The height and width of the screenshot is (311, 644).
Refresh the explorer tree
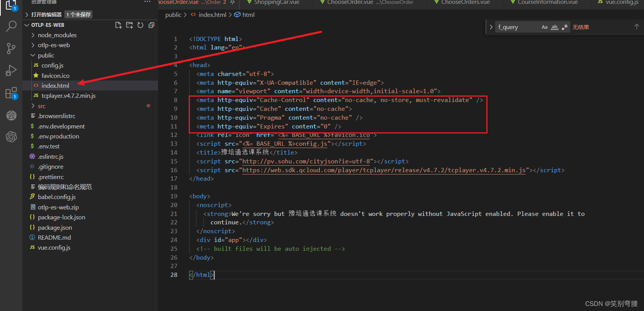[x=140, y=25]
